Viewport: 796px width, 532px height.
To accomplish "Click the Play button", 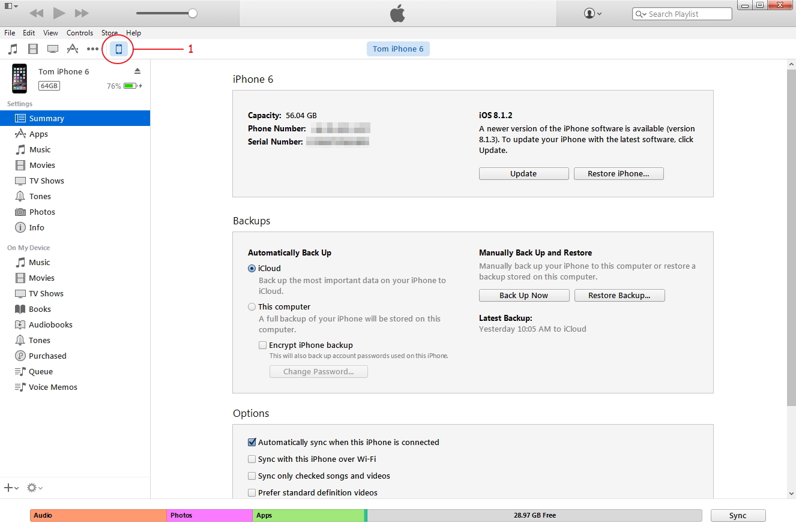I will click(x=59, y=13).
